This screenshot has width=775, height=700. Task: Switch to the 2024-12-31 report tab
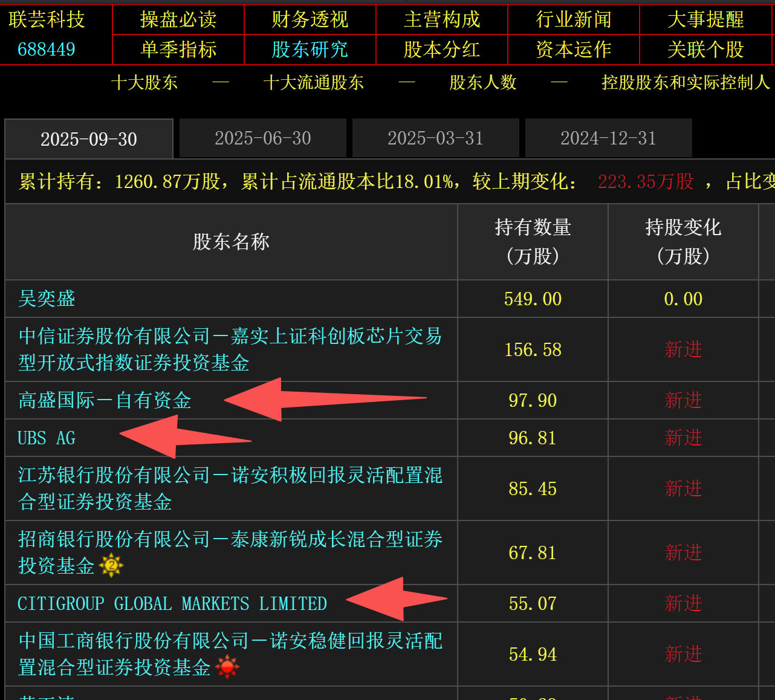coord(609,138)
